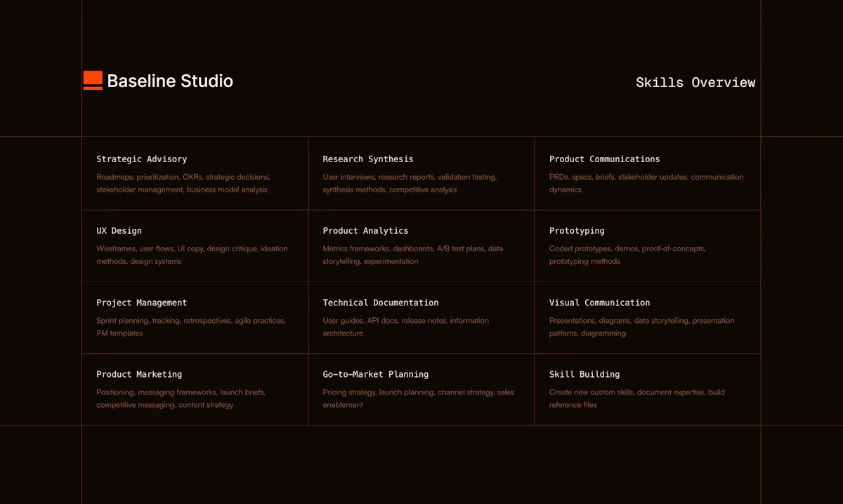Click the Baseline Studio brand name
Viewport: 843px width, 504px height.
tap(170, 81)
